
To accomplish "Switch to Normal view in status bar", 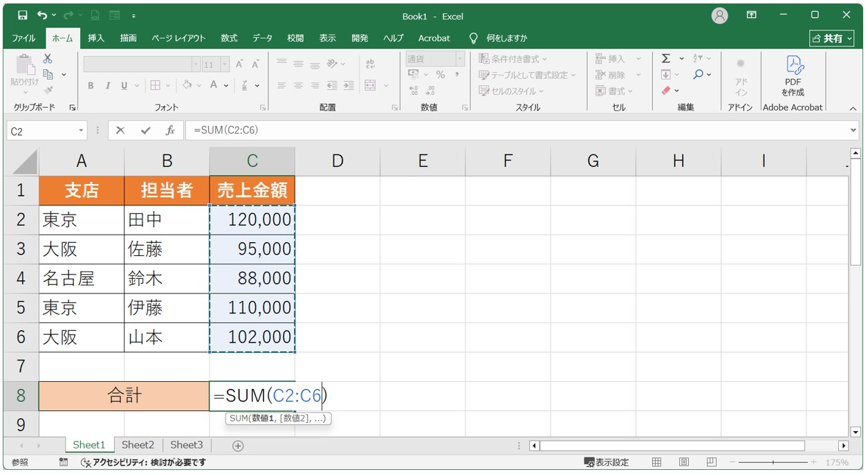I will point(656,462).
